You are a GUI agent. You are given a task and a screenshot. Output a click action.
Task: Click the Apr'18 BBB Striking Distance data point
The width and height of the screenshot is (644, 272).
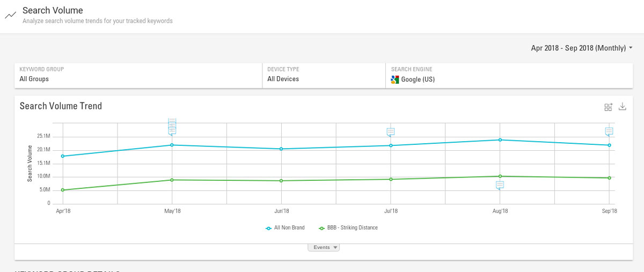[63, 190]
